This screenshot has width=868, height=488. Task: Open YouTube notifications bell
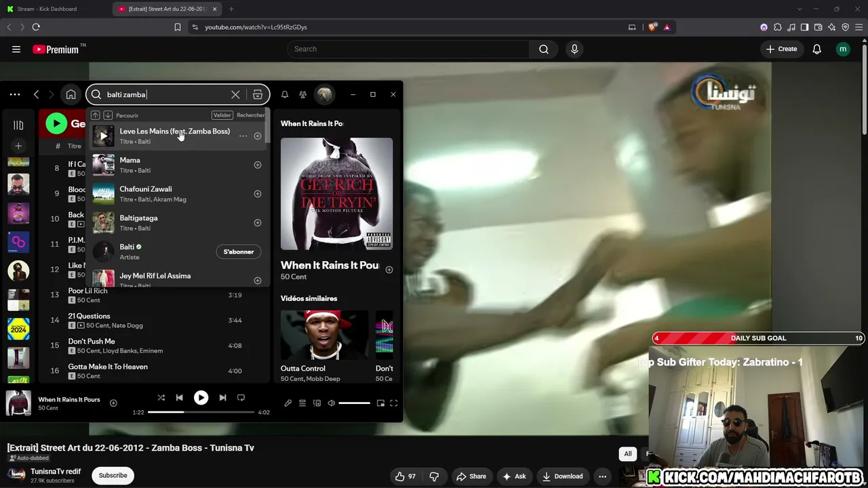[817, 49]
